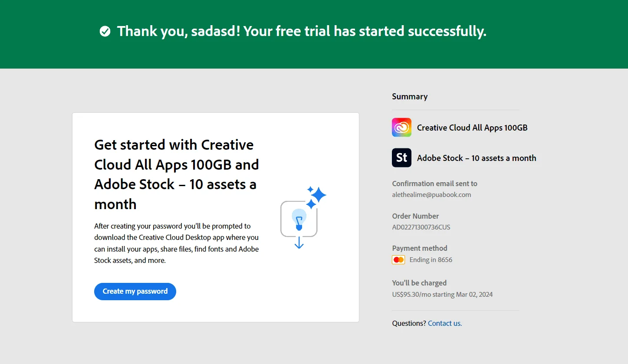Click the white success checkmark icon
This screenshot has height=364, width=628.
tap(105, 31)
